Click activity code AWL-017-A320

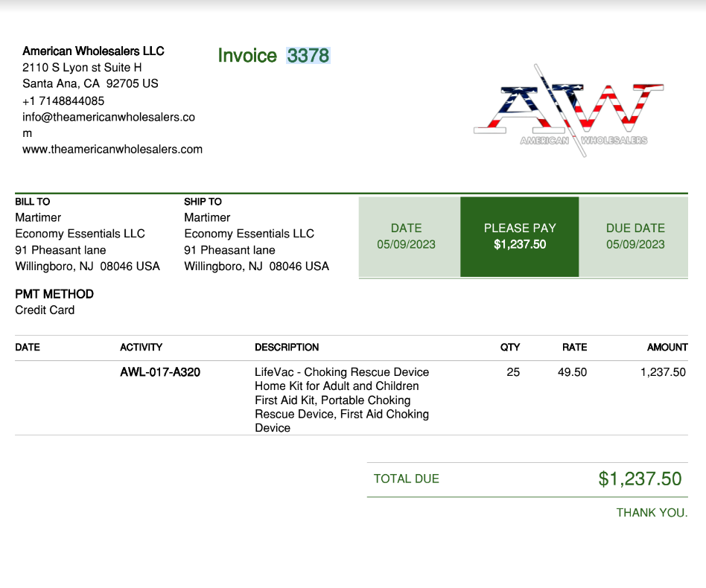[x=160, y=372]
